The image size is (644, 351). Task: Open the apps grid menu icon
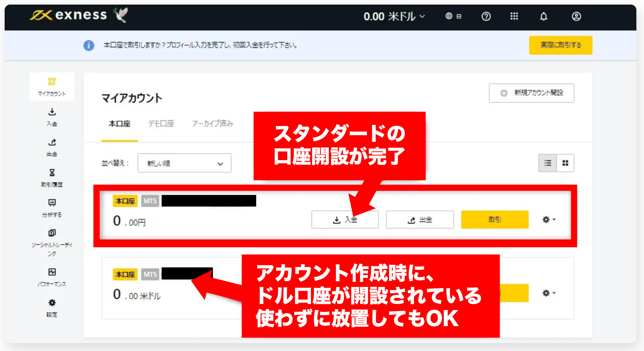tap(514, 16)
